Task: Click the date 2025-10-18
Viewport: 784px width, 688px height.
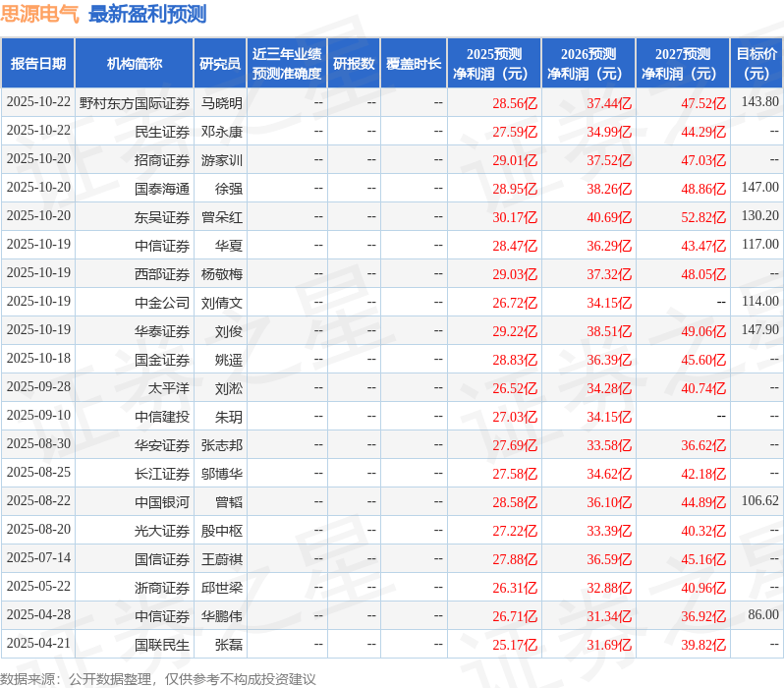Action: tap(38, 359)
